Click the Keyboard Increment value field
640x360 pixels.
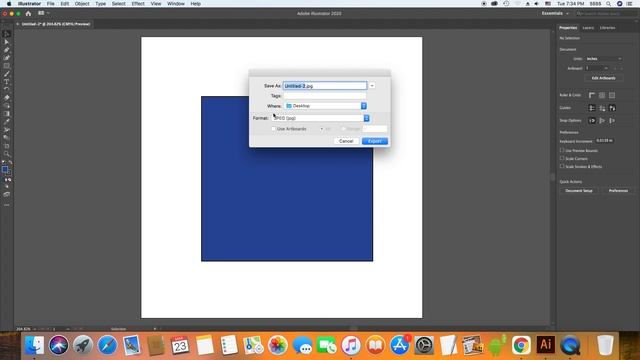pos(604,140)
